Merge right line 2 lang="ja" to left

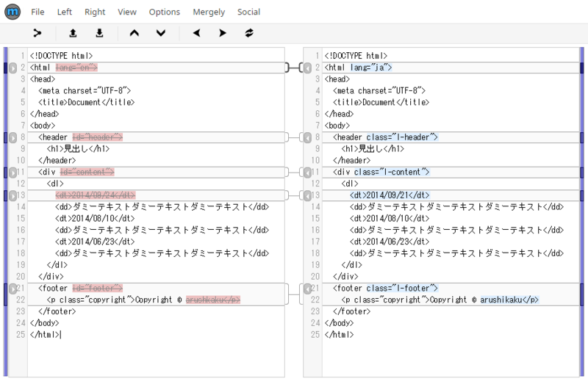(307, 68)
